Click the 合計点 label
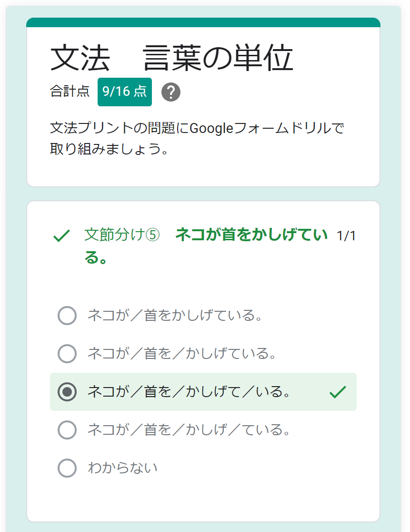The width and height of the screenshot is (410, 532). click(70, 92)
